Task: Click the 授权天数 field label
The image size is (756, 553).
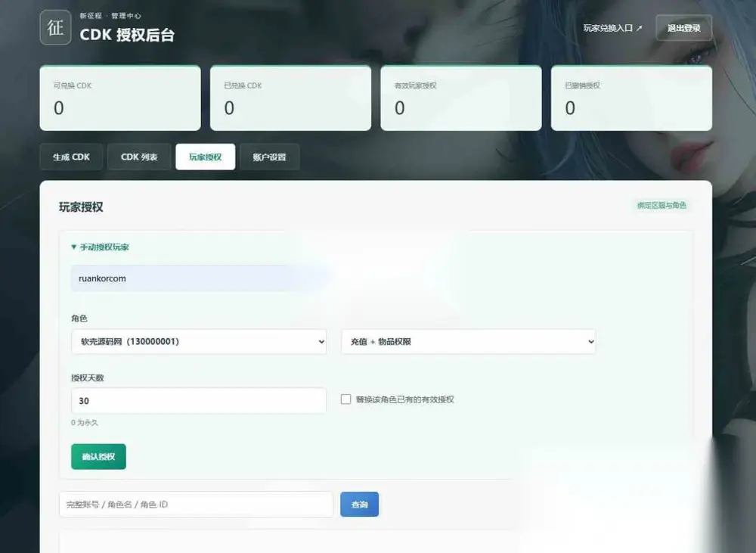Action: (x=87, y=377)
